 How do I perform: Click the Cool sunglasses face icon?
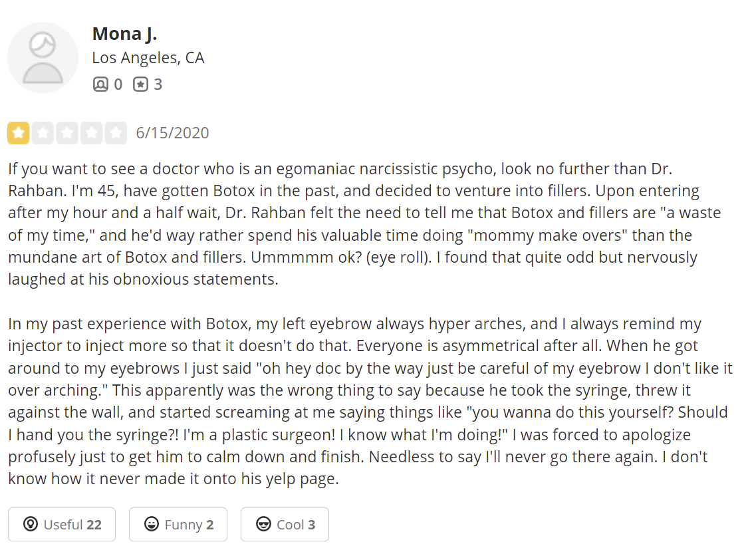(263, 525)
